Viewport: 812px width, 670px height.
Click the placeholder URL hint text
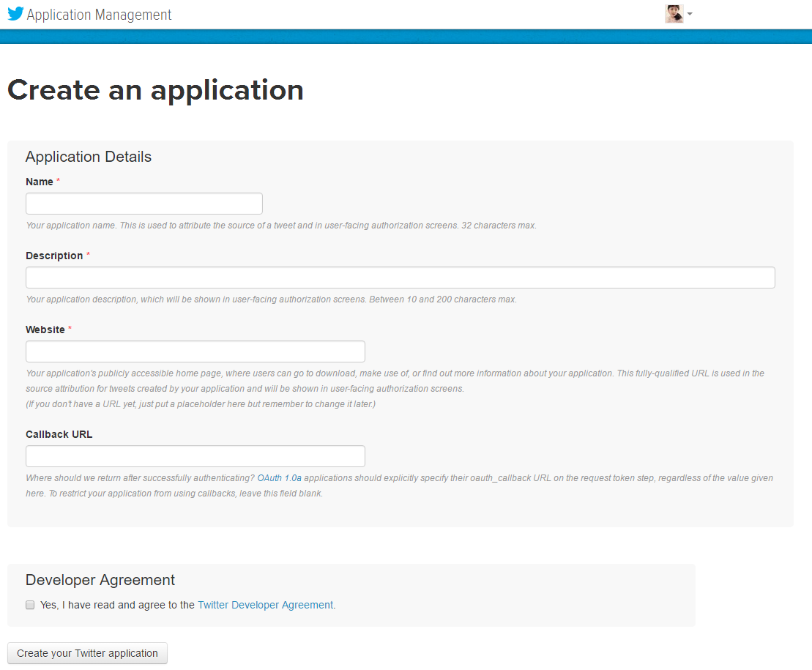point(201,404)
